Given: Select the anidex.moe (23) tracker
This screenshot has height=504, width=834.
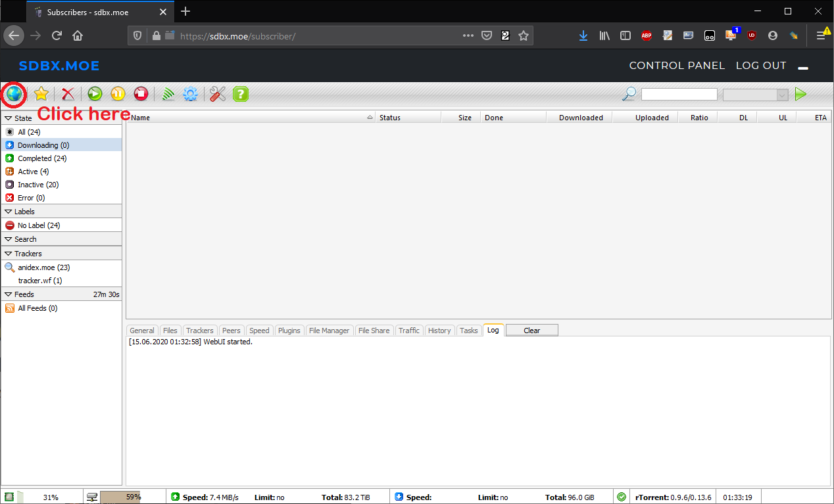Looking at the screenshot, I should coord(61,267).
